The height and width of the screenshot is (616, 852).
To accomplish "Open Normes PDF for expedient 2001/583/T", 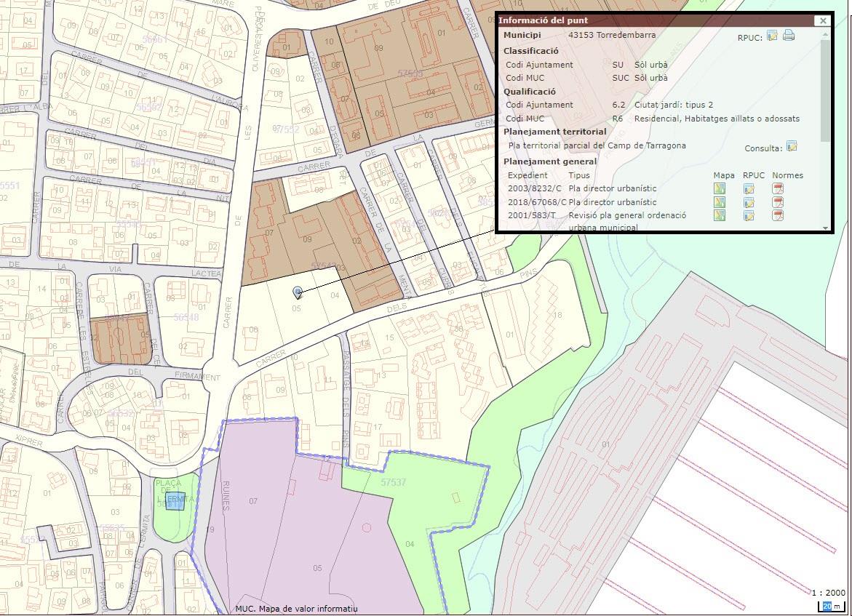I will tap(778, 215).
